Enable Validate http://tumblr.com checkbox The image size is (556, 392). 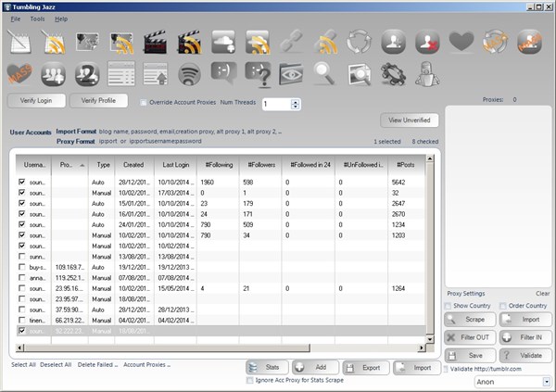coord(446,370)
